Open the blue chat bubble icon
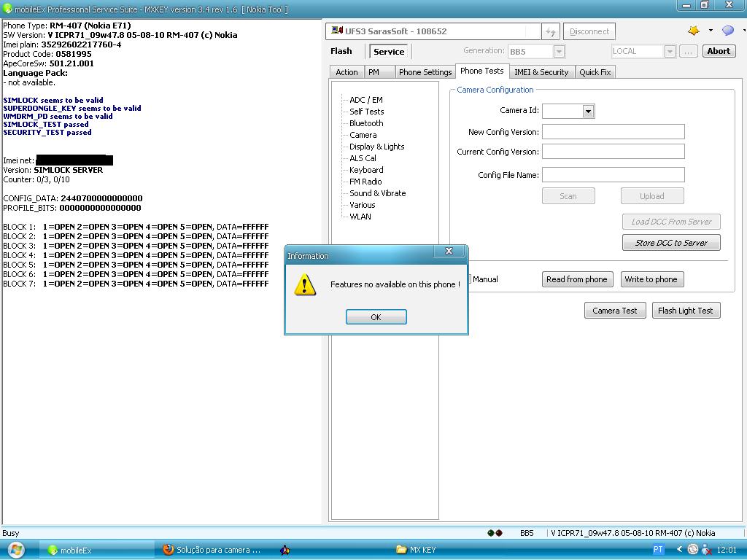Image resolution: width=747 pixels, height=560 pixels. (727, 31)
